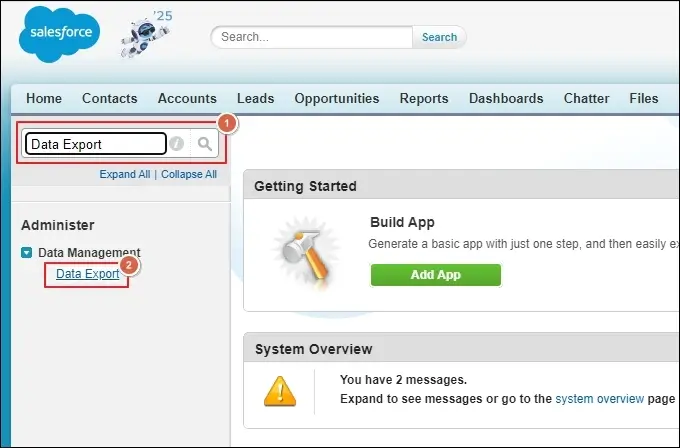Open the Home tab
Viewport: 680px width, 448px height.
(44, 98)
